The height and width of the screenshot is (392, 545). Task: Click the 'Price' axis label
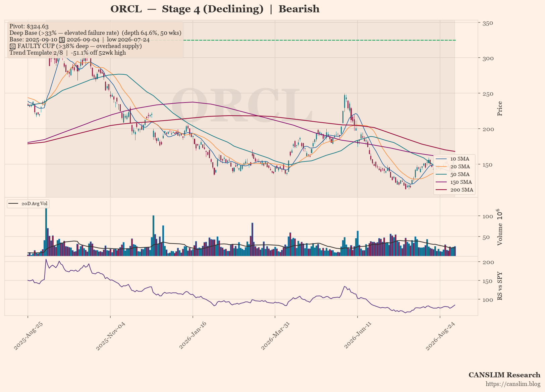coord(500,109)
